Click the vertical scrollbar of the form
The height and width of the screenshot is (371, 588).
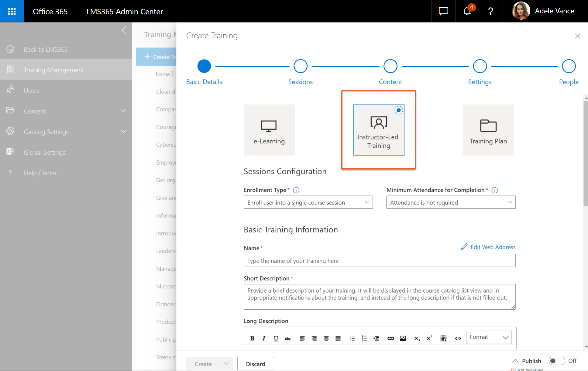tap(586, 152)
